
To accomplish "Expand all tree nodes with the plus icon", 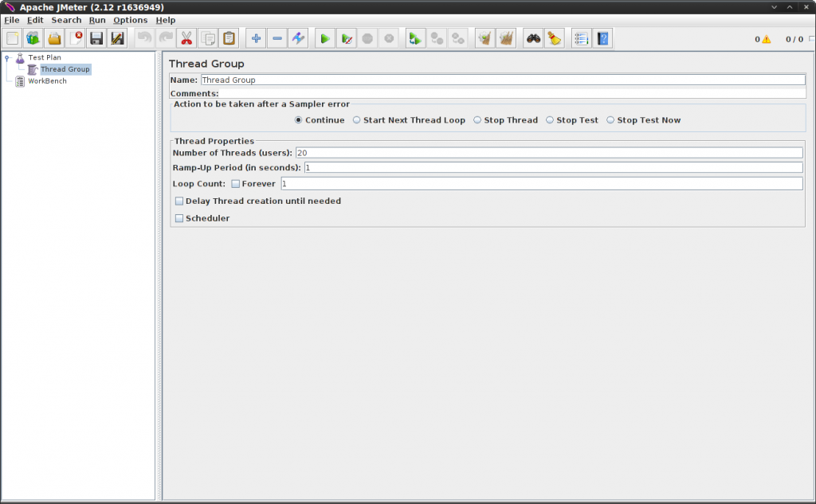I will 255,37.
